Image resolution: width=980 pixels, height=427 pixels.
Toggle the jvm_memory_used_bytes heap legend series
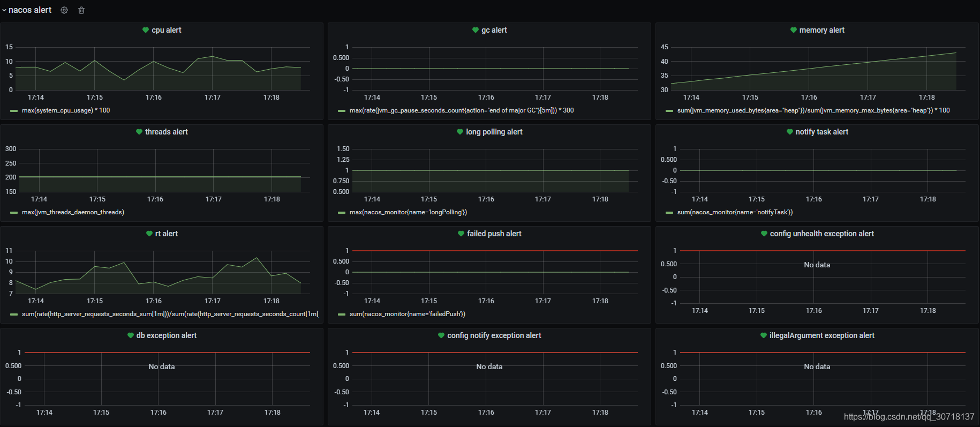click(813, 110)
